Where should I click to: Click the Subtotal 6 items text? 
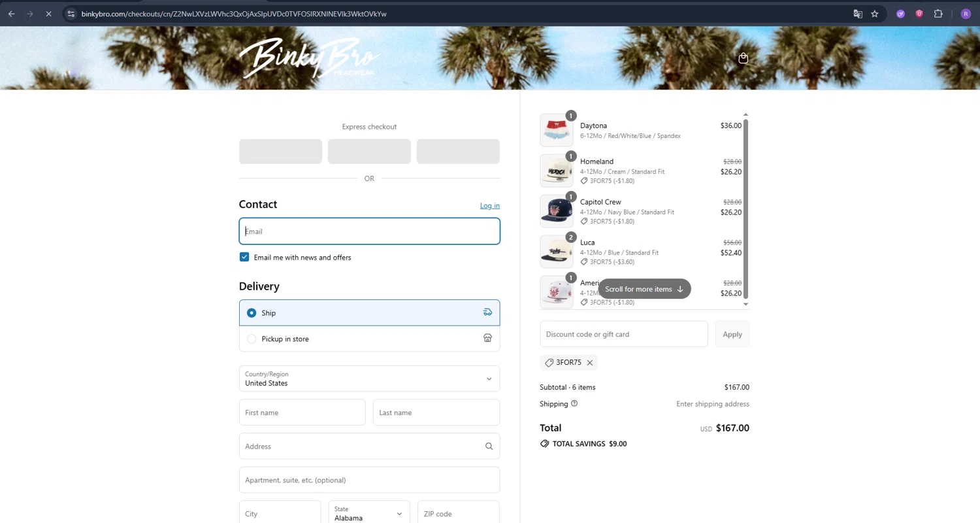coord(568,387)
